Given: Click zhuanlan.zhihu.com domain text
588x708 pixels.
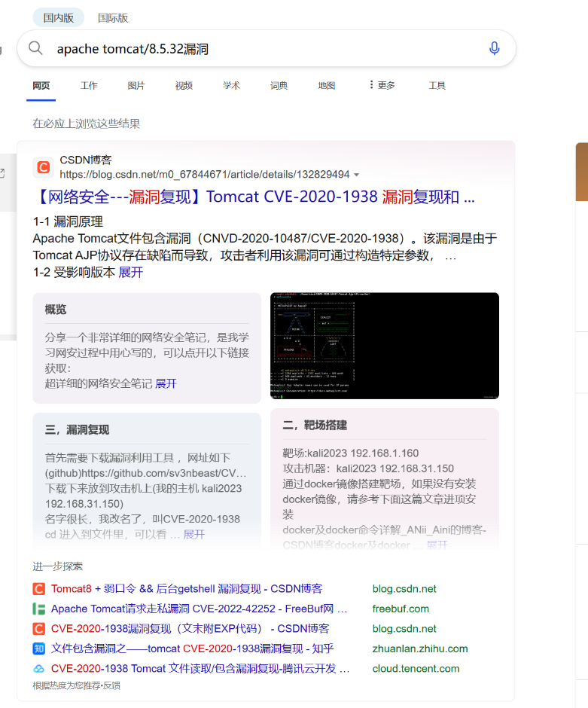Looking at the screenshot, I should coord(419,648).
